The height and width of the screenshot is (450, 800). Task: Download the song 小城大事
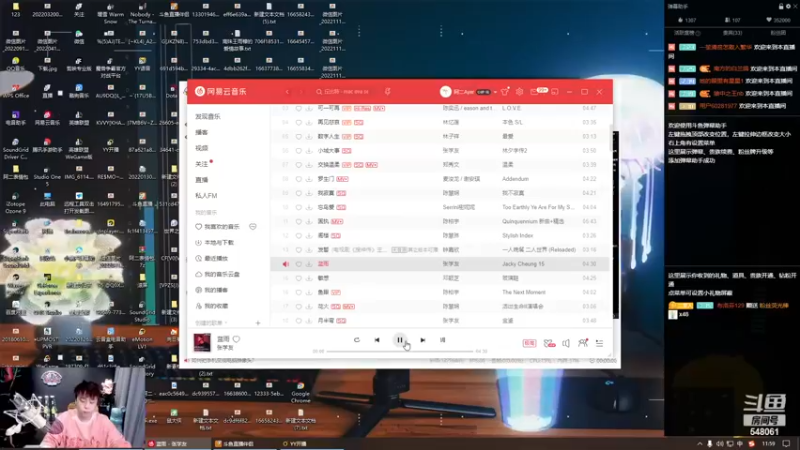coord(309,151)
